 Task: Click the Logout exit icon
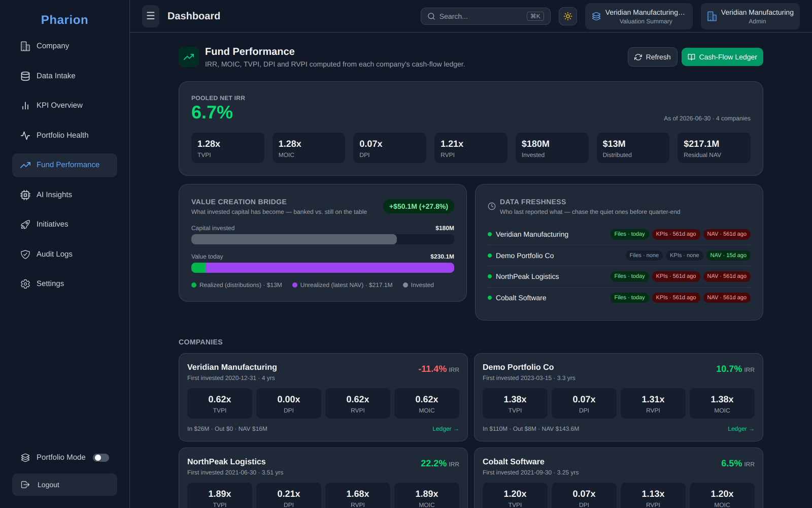coord(25,485)
